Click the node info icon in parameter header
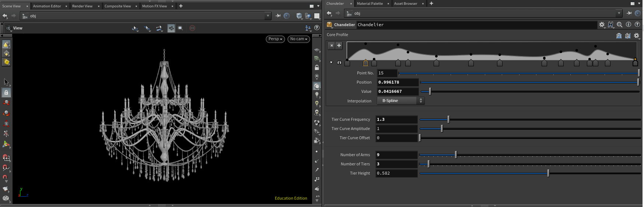Image resolution: width=644 pixels, height=207 pixels. pyautogui.click(x=629, y=25)
